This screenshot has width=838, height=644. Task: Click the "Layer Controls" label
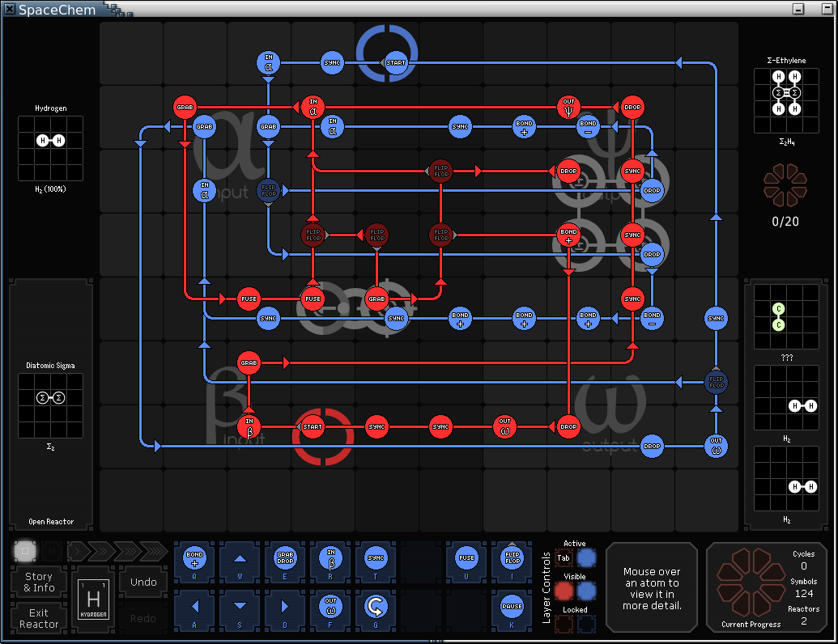click(547, 588)
